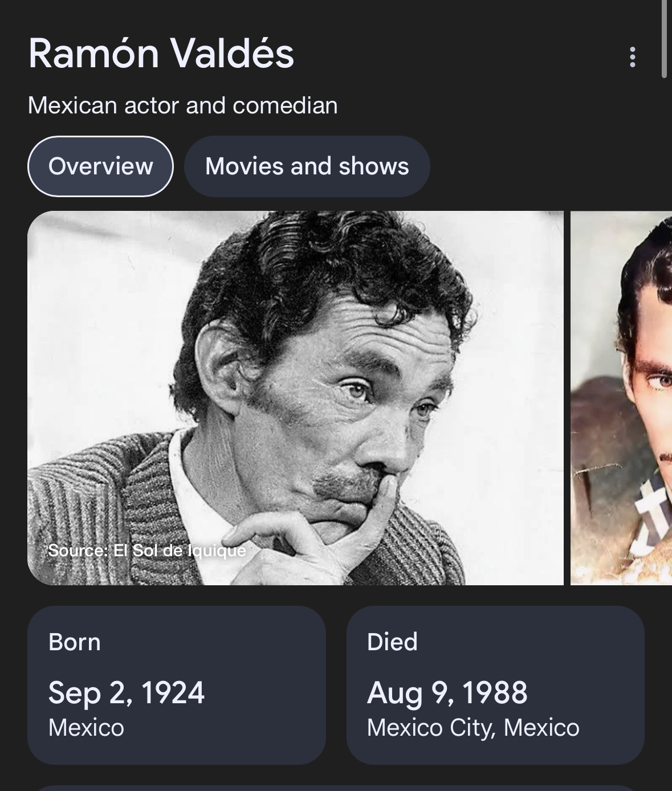Click the Aug 9, 1988 death date
This screenshot has width=672, height=791.
(x=447, y=693)
